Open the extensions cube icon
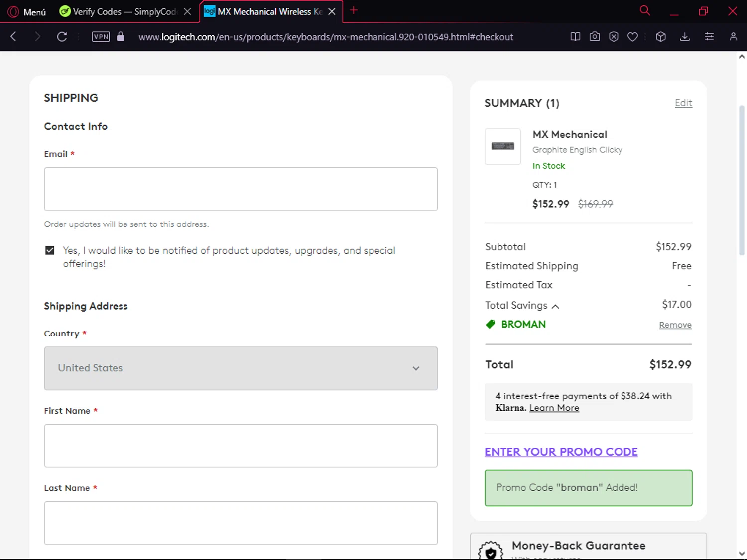The width and height of the screenshot is (747, 560). pyautogui.click(x=661, y=36)
